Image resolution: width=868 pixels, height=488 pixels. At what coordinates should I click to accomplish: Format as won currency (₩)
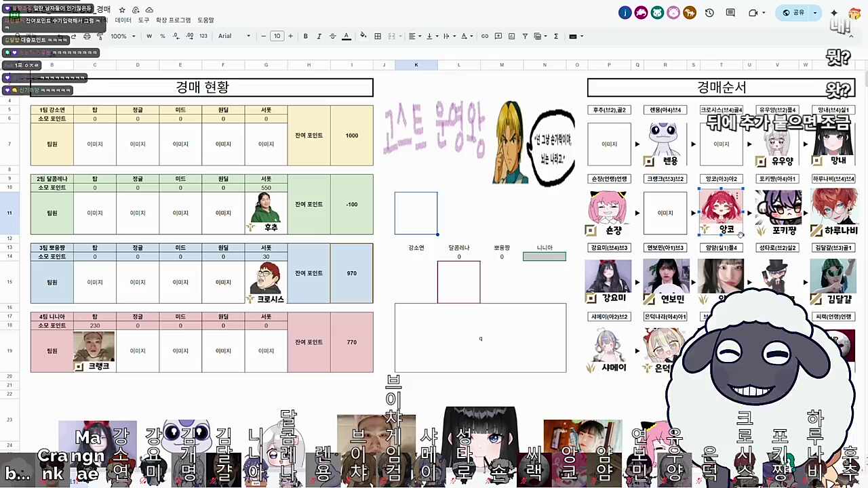[x=149, y=36]
